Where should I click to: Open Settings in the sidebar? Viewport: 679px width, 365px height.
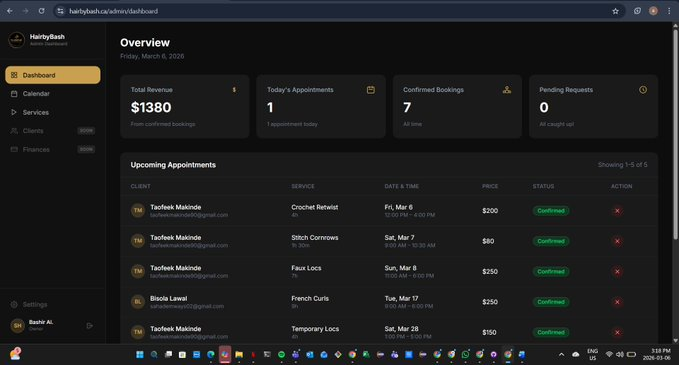pos(29,304)
